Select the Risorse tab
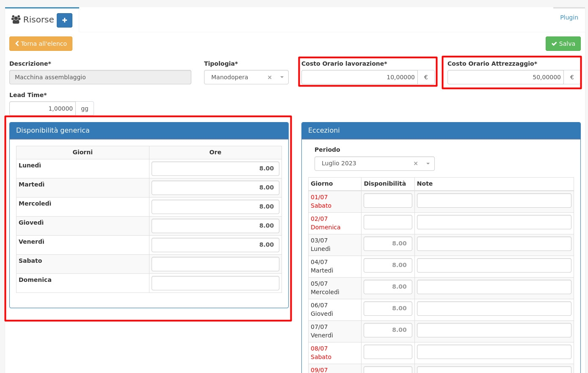This screenshot has height=373, width=588. [38, 20]
